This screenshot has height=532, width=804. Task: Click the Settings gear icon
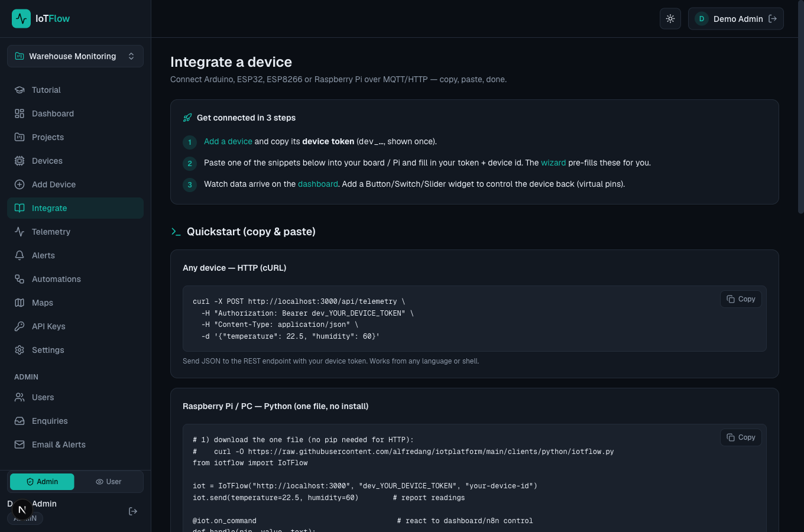(x=20, y=350)
